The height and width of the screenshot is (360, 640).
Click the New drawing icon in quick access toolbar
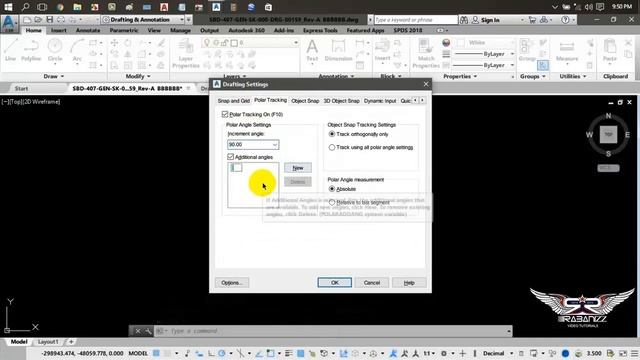(27, 20)
